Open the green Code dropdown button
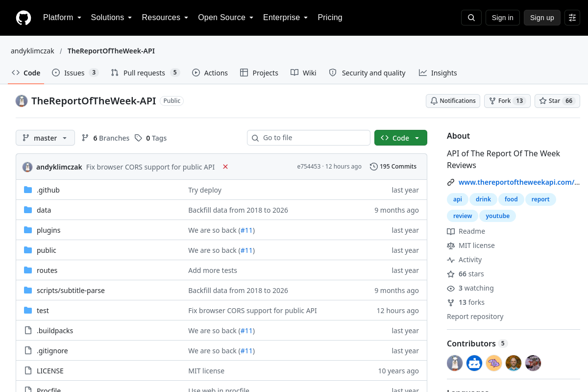588x392 pixels. [401, 138]
